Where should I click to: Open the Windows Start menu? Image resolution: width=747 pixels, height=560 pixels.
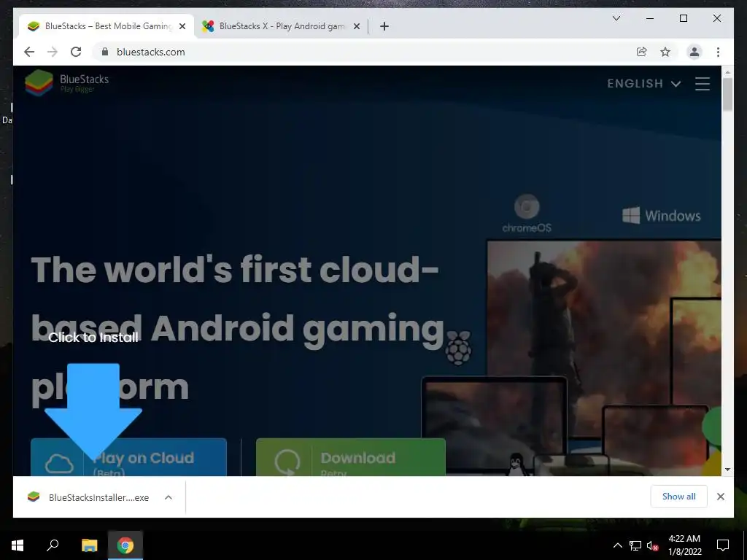[x=18, y=545]
